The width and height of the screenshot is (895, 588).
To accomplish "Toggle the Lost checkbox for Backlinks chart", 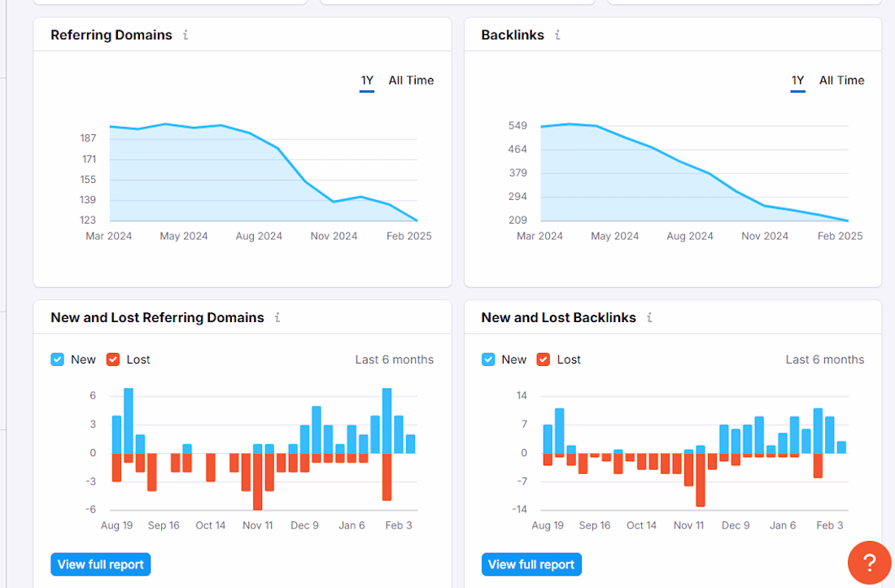I will point(544,359).
